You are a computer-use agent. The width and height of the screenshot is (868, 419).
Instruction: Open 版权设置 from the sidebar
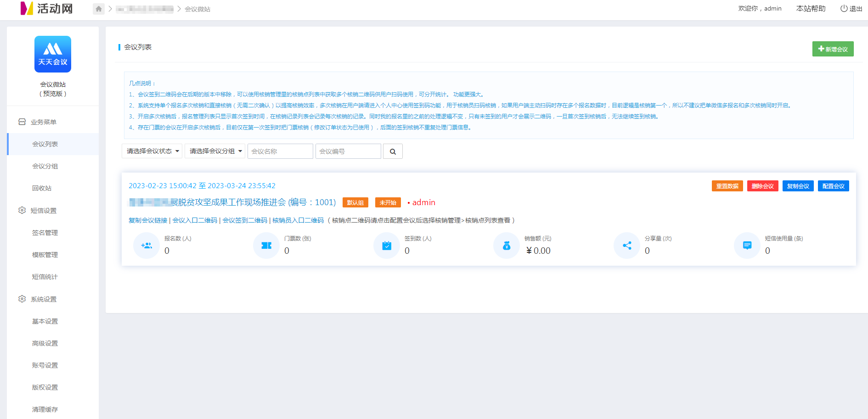[x=45, y=387]
